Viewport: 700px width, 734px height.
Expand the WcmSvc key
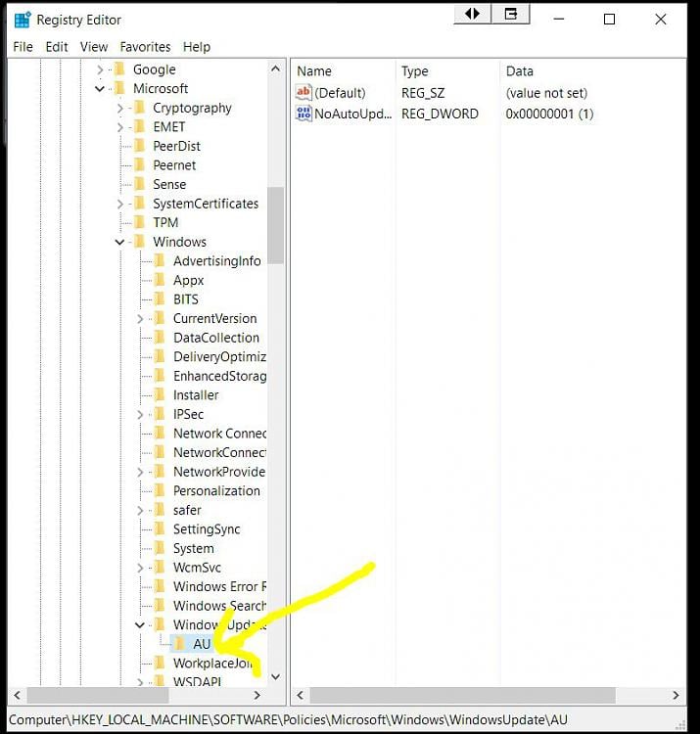click(140, 568)
